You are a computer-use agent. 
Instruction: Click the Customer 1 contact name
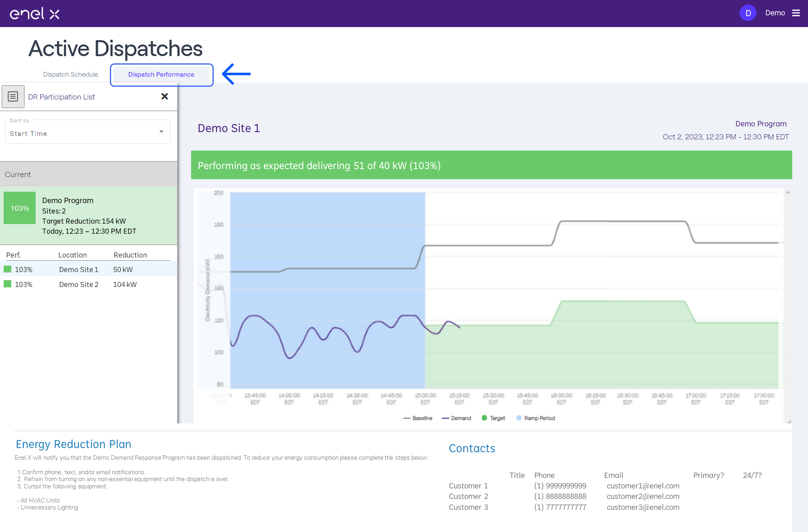click(x=468, y=486)
